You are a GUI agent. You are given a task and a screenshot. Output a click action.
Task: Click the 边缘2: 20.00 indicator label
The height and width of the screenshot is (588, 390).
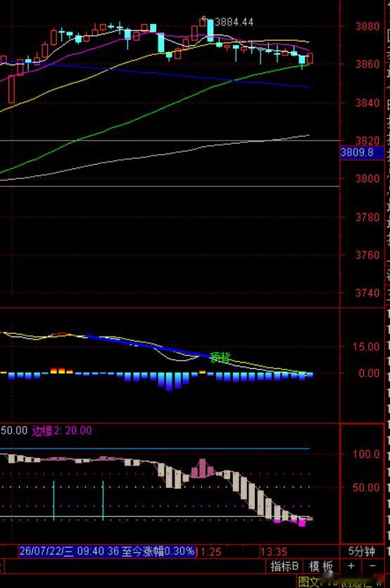pyautogui.click(x=62, y=430)
